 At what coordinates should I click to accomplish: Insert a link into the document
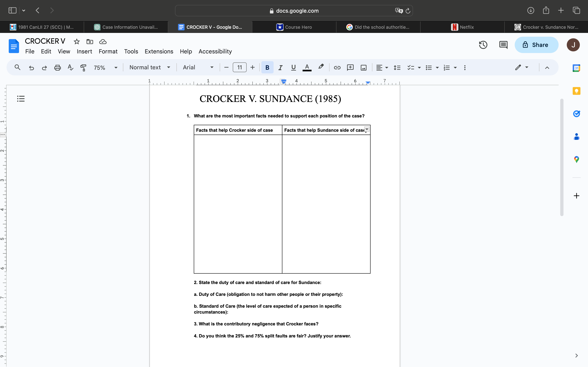337,67
